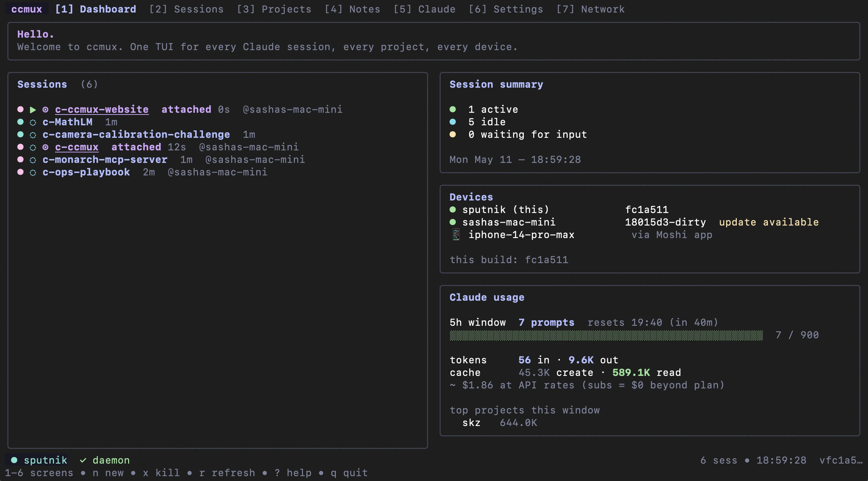Click the green dot next to 1 active
This screenshot has width=868, height=481.
click(453, 109)
